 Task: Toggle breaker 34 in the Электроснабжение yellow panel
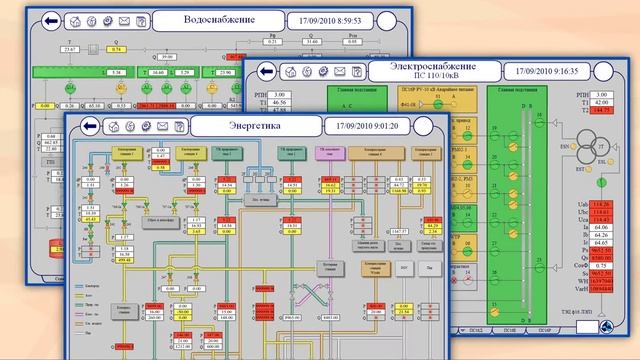[x=468, y=165]
